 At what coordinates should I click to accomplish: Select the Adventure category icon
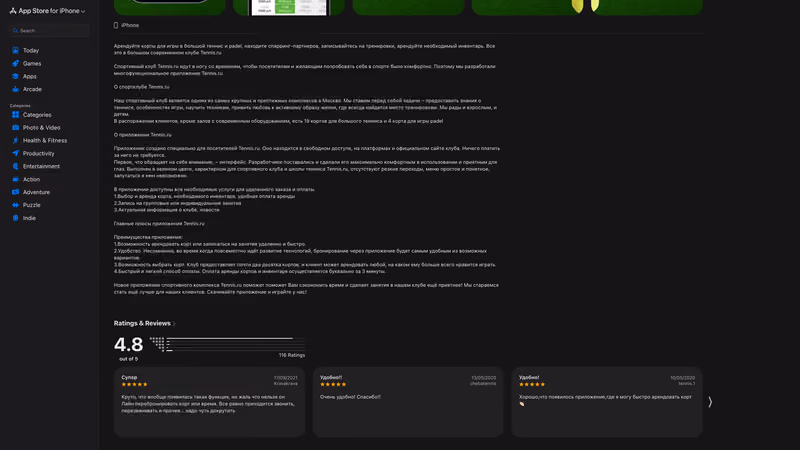click(15, 192)
